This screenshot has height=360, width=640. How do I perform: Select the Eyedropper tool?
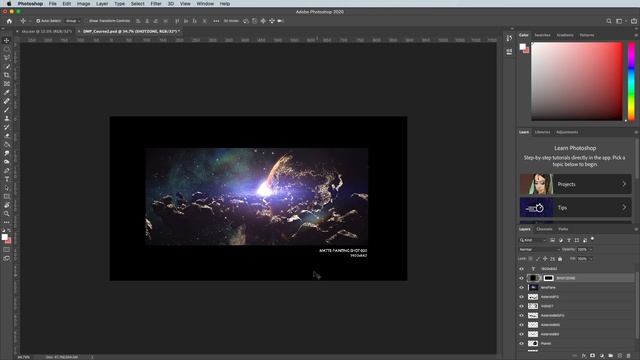click(7, 92)
